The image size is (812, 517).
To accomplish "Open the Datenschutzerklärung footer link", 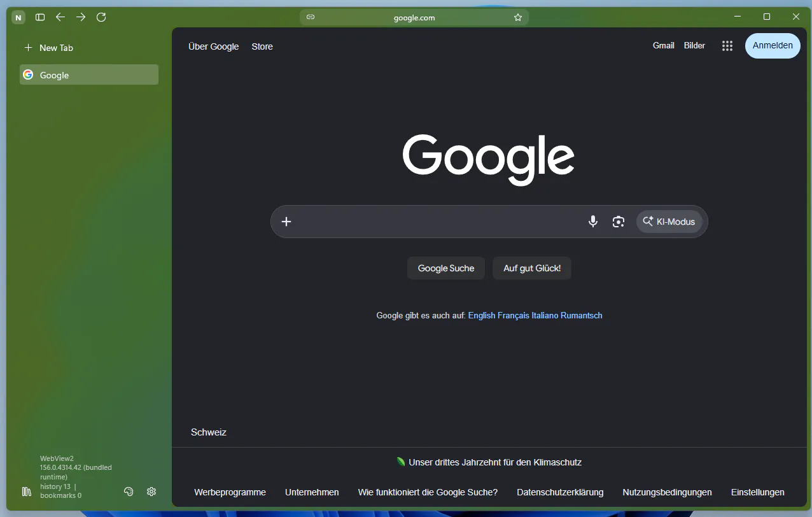I will click(x=560, y=492).
